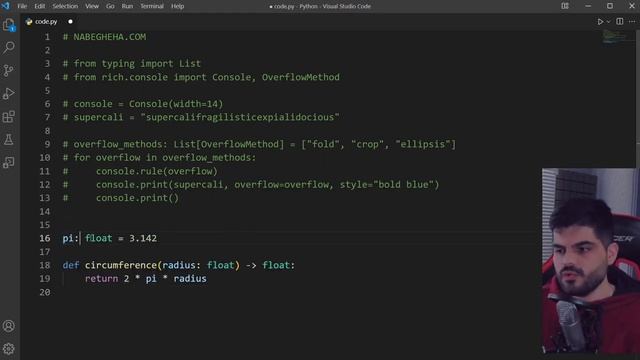The width and height of the screenshot is (640, 360).
Task: Open the Source Control view
Action: [9, 70]
